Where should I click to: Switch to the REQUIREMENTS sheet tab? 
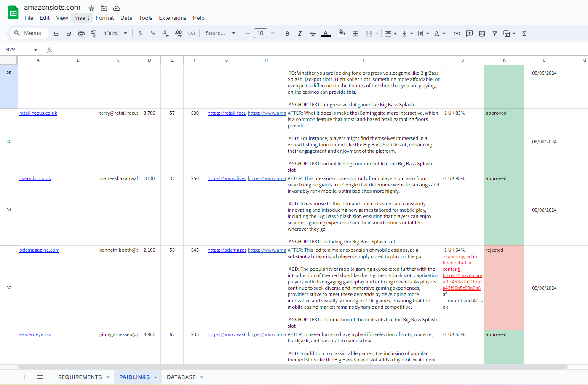[80, 377]
